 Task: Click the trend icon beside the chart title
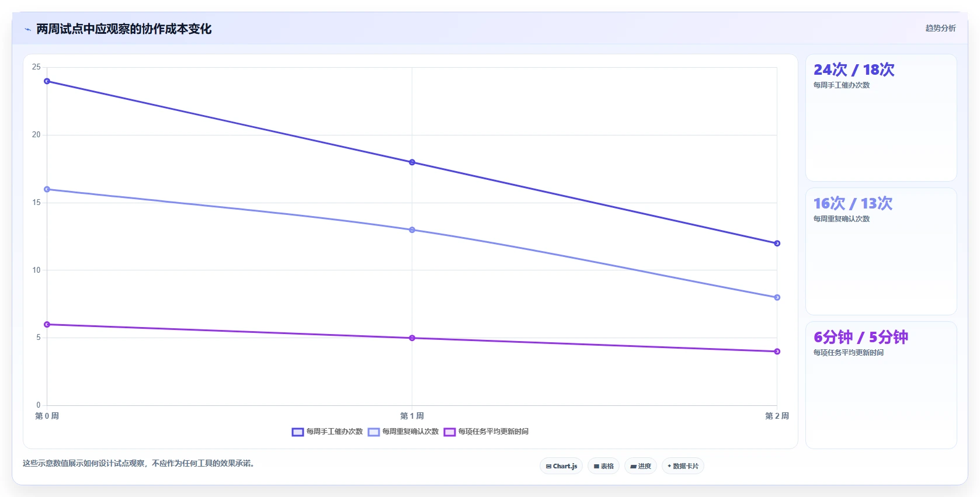[27, 29]
